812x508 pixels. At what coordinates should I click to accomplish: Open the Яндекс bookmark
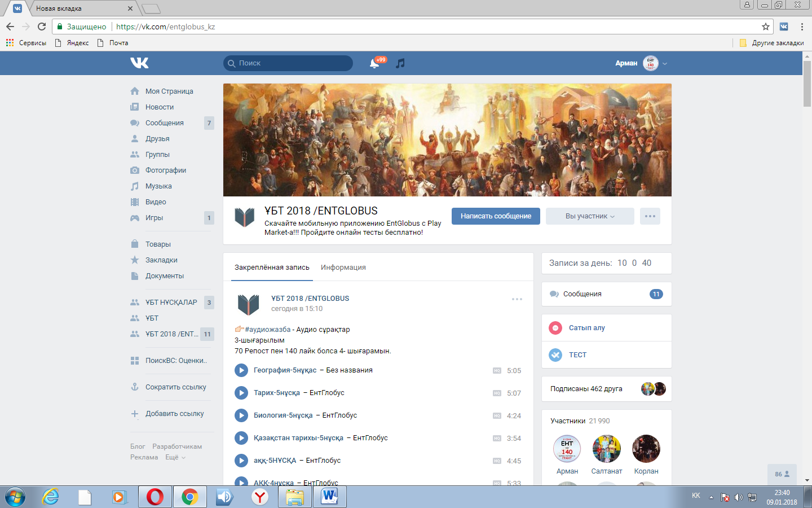tap(72, 43)
